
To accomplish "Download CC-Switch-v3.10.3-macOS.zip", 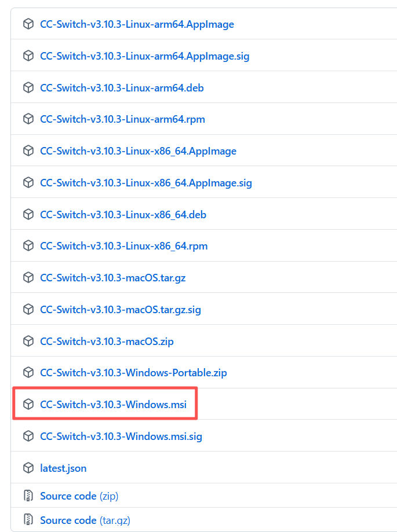I will (x=107, y=342).
